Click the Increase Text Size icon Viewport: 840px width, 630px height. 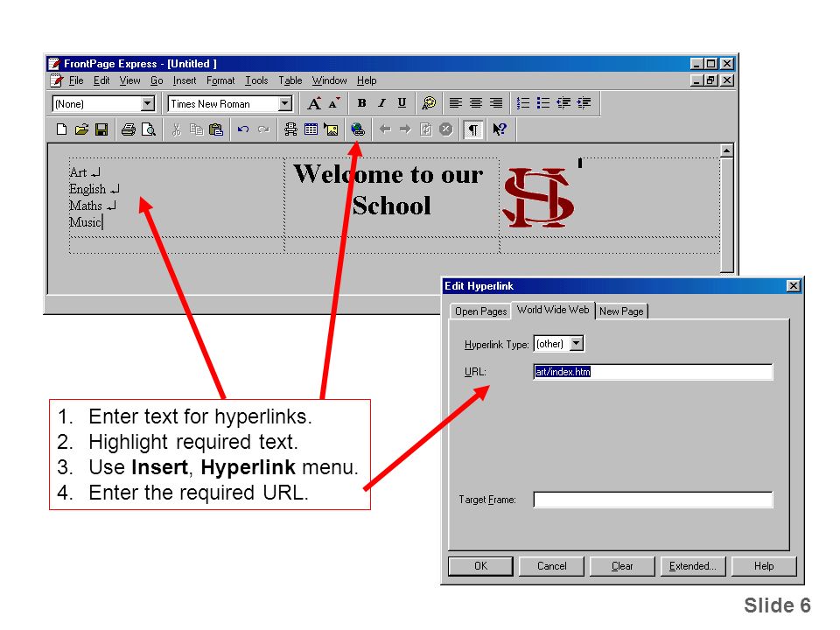click(x=314, y=103)
